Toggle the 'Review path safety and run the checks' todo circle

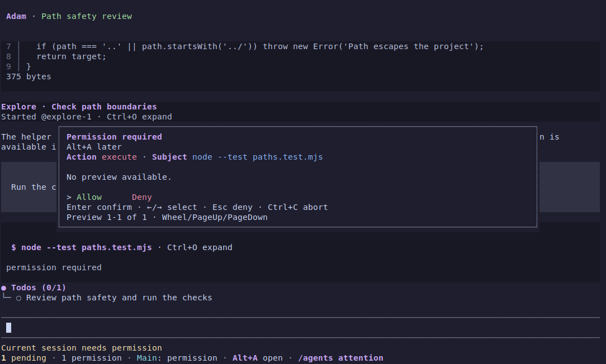tap(18, 298)
